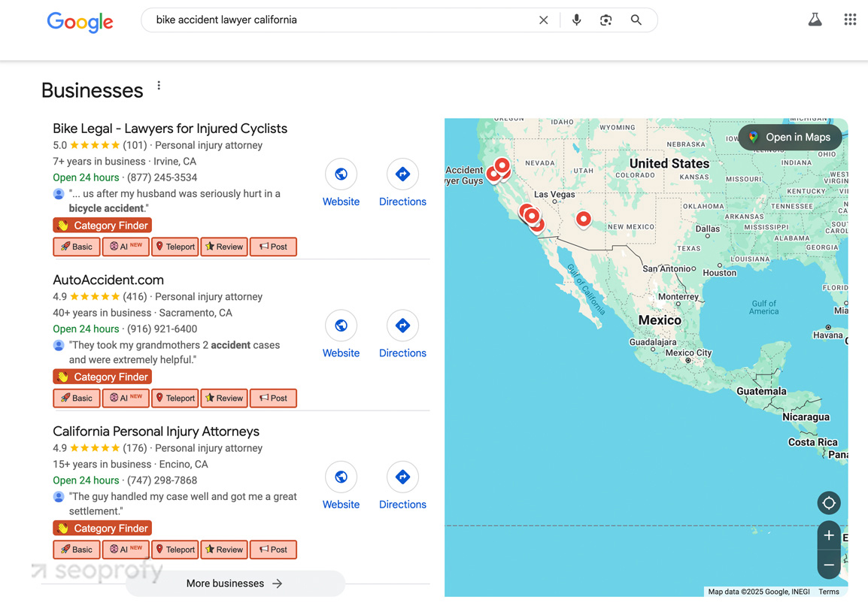The image size is (868, 615).
Task: Click Category Finder under AutoAccident.com
Action: [x=102, y=377]
